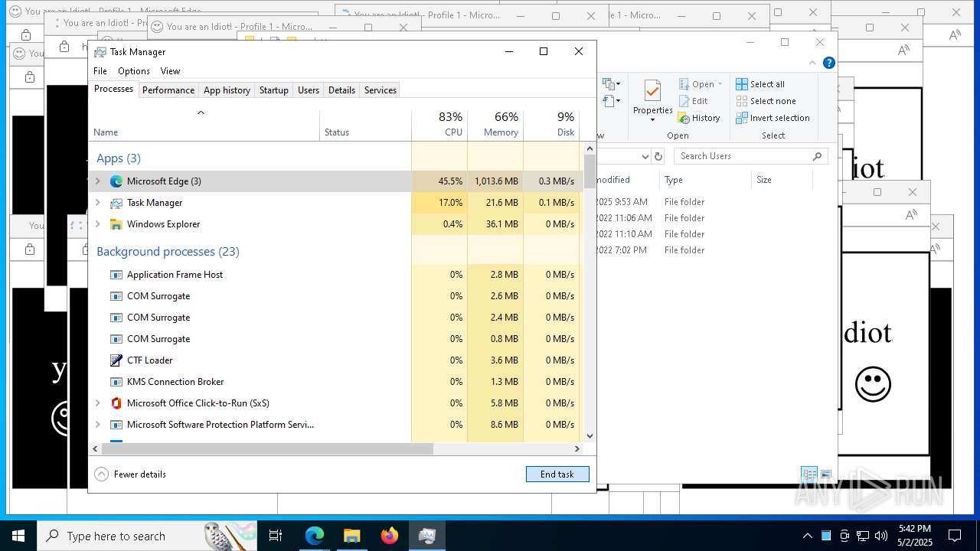Show hidden system tray icons

807,536
